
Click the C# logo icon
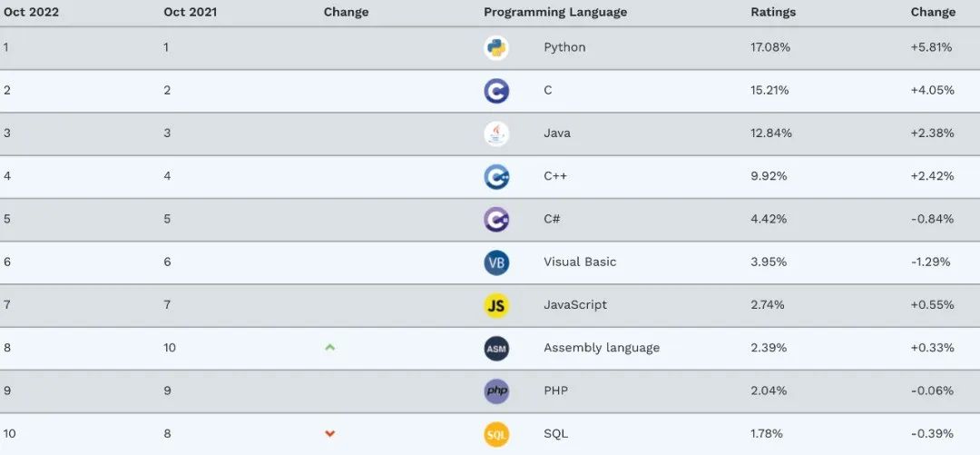pyautogui.click(x=496, y=220)
